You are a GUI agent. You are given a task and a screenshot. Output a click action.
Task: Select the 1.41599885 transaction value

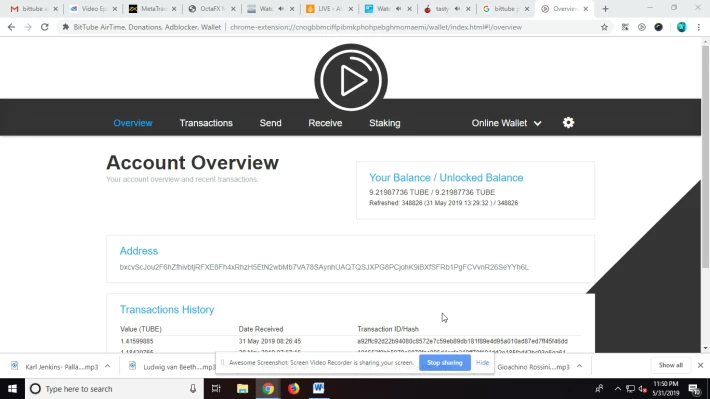[137, 341]
